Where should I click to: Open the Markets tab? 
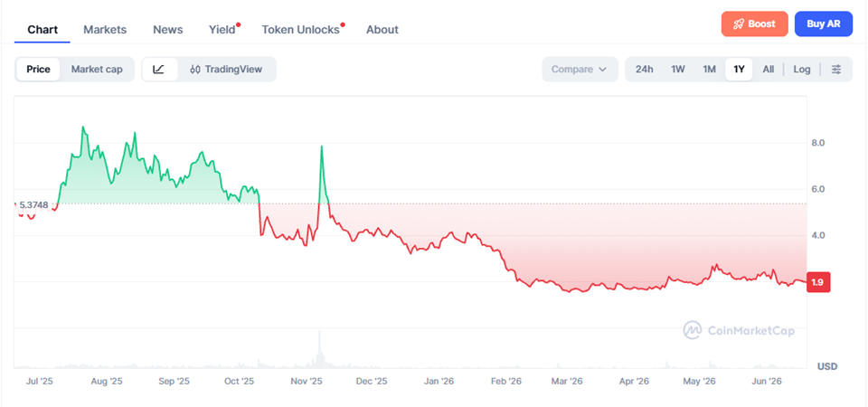[x=105, y=29]
